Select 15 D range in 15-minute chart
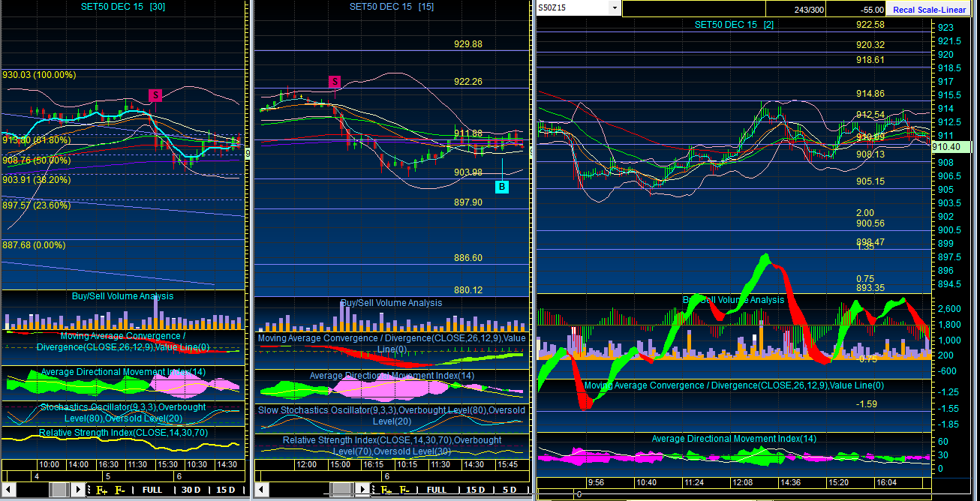Screen dimensions: 980x501 (476, 490)
